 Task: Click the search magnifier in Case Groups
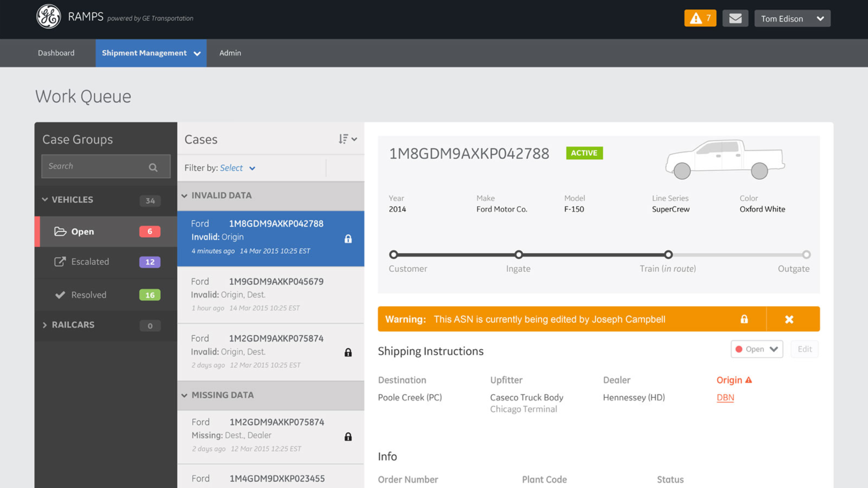153,167
